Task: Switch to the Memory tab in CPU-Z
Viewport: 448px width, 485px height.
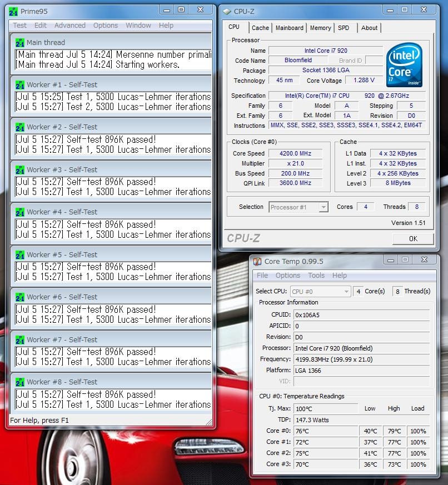Action: (320, 28)
